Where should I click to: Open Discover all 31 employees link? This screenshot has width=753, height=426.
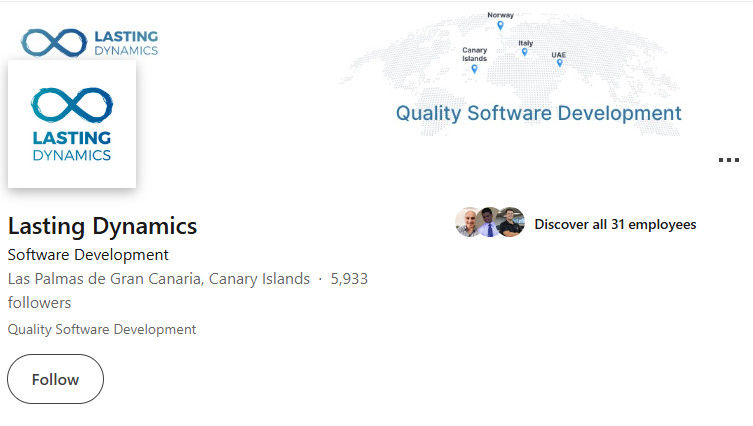615,224
